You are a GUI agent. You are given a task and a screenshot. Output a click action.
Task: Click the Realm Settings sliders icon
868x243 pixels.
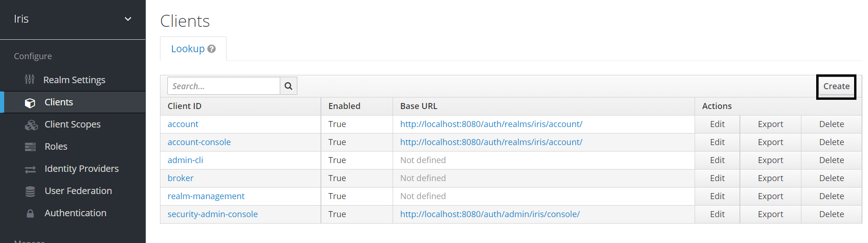click(30, 79)
